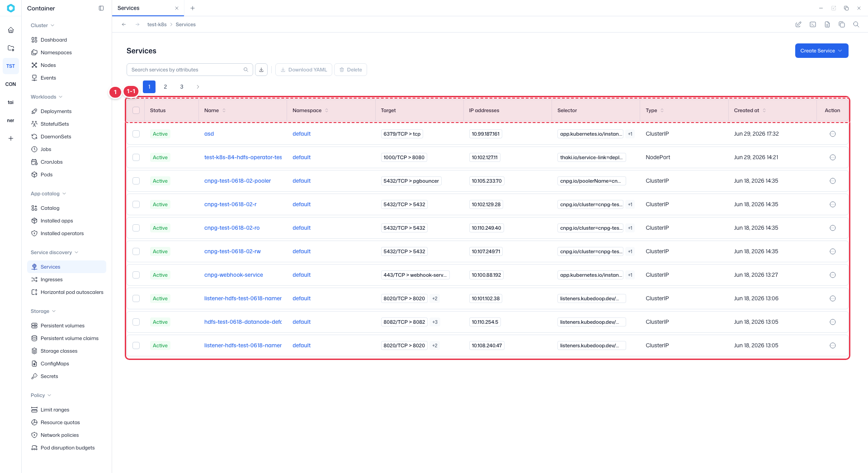This screenshot has height=473, width=868.
Task: Select checkbox for cnpg-test-0618-02-pooler row
Action: (x=136, y=181)
